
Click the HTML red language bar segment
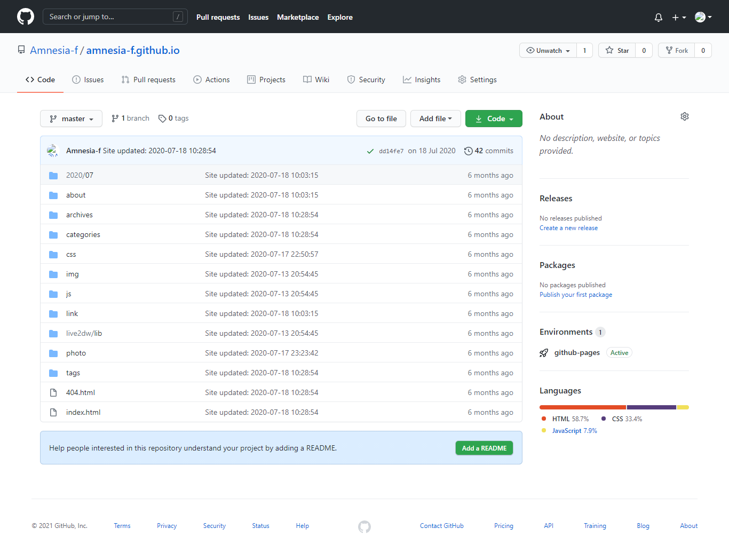coord(583,407)
